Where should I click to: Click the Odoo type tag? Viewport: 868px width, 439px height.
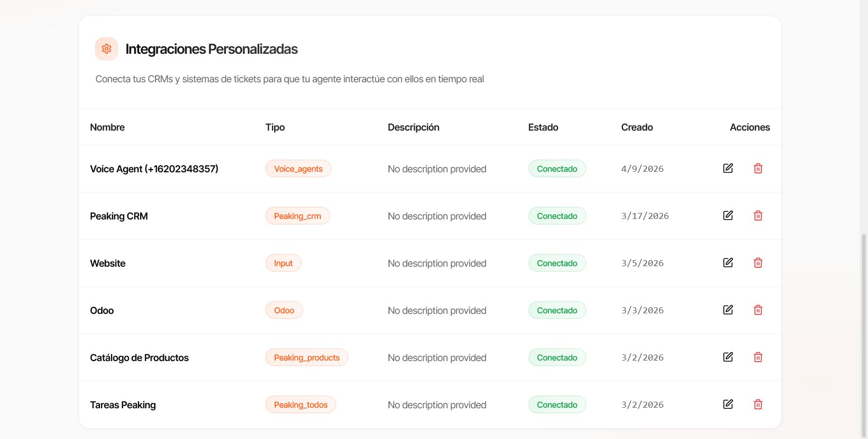pos(284,310)
